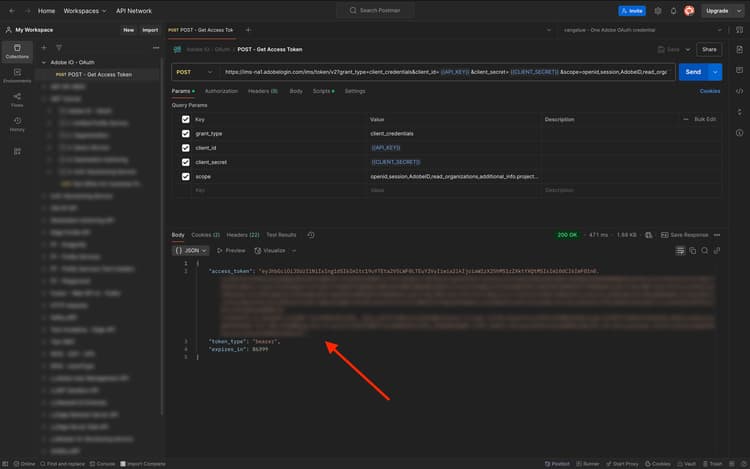Open the tab list chevron dropdown

click(x=549, y=30)
